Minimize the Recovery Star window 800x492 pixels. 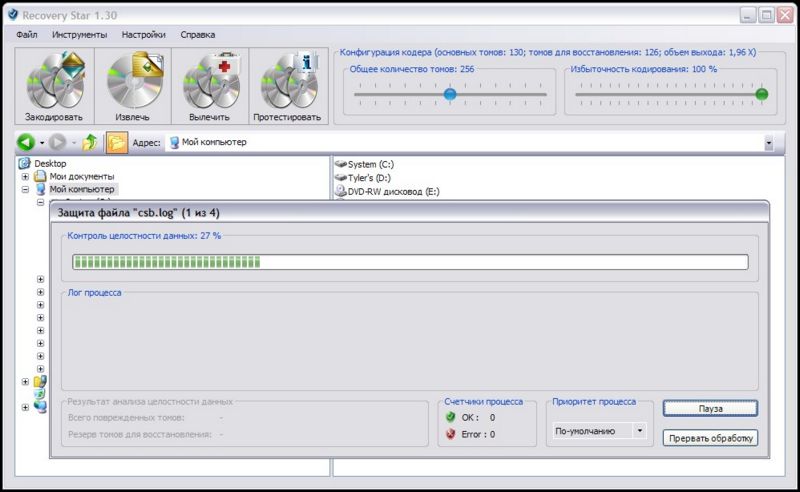pos(747,15)
